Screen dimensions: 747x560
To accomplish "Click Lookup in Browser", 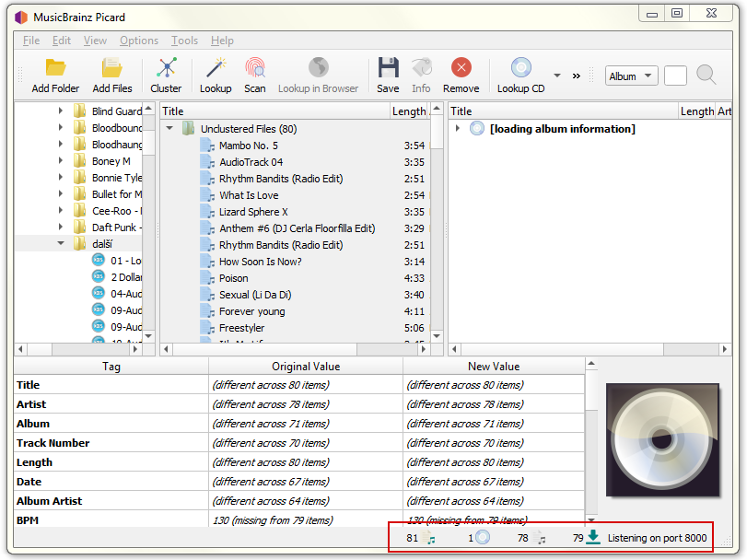I will (x=318, y=76).
